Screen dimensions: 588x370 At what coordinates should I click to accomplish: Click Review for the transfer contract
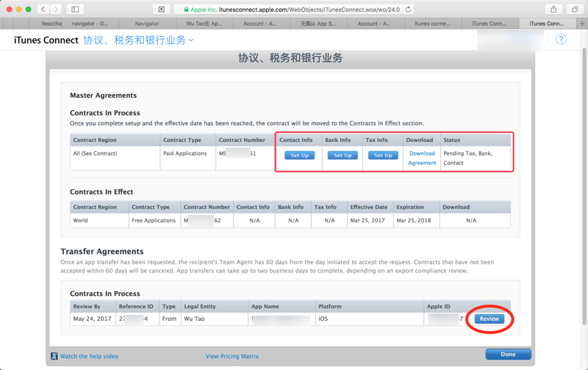489,319
